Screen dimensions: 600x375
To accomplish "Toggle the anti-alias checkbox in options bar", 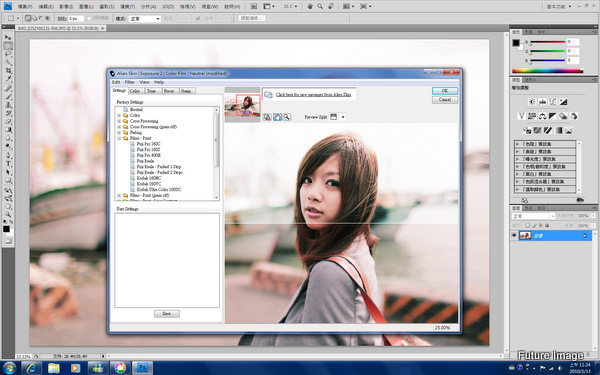I will click(x=89, y=18).
